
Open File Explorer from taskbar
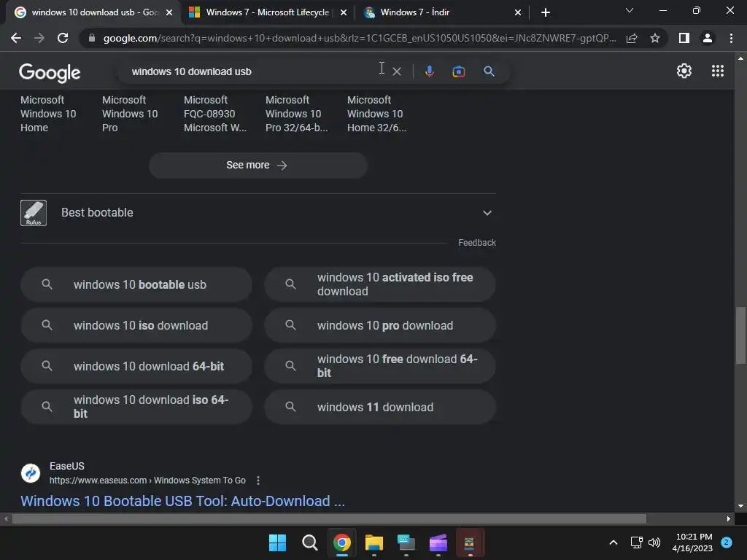tap(374, 542)
